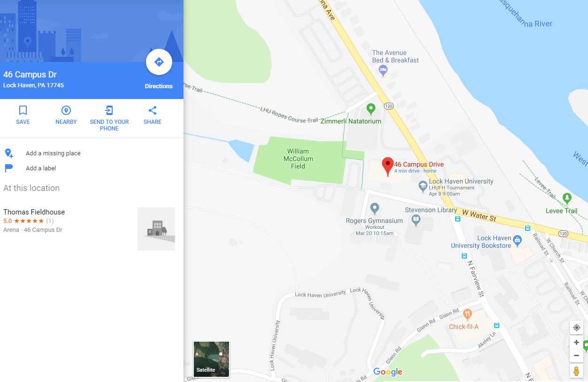
Task: Click The Avenue Bed & Breakfast hotel icon
Action: 383,70
